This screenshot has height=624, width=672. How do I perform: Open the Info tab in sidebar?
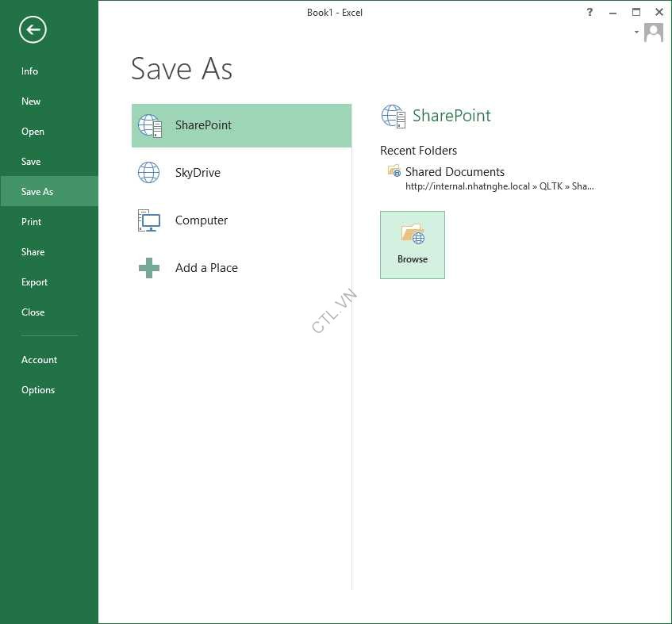click(30, 71)
